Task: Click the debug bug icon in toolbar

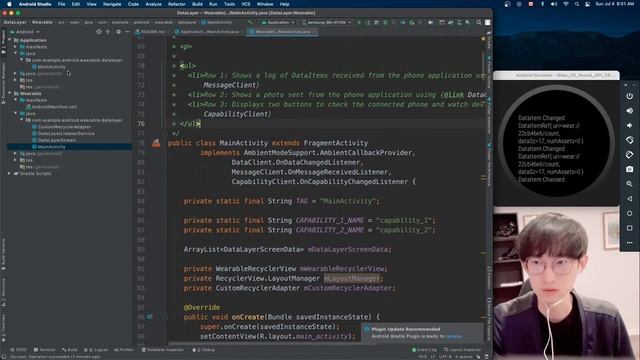Action: [385, 22]
